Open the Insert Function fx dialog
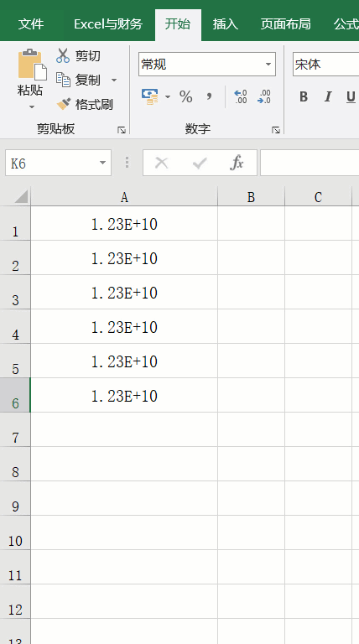The width and height of the screenshot is (359, 644). pyautogui.click(x=237, y=163)
